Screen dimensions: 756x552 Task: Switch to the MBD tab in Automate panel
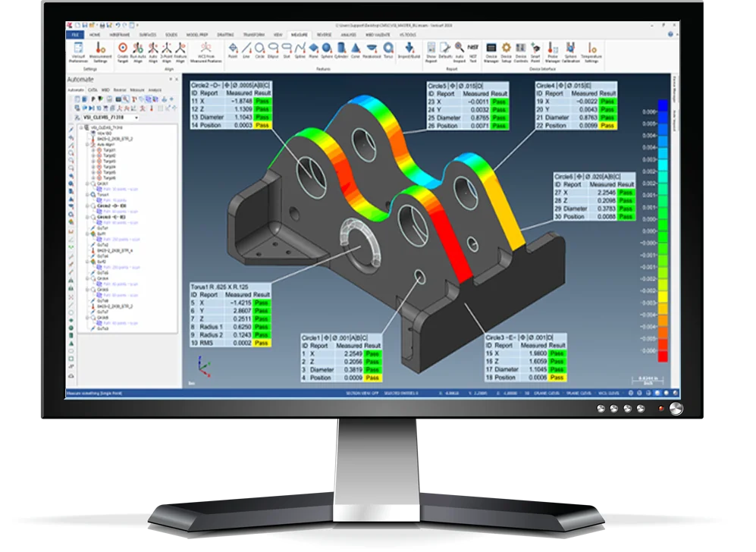(x=105, y=89)
